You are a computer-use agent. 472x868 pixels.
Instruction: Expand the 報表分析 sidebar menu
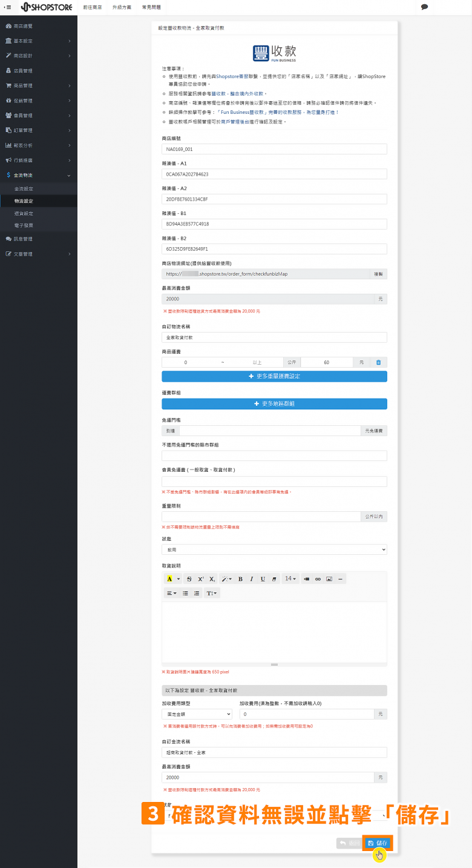coord(39,145)
